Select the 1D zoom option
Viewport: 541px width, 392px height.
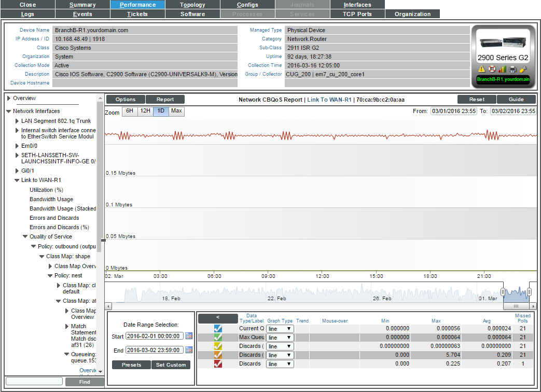coord(161,111)
